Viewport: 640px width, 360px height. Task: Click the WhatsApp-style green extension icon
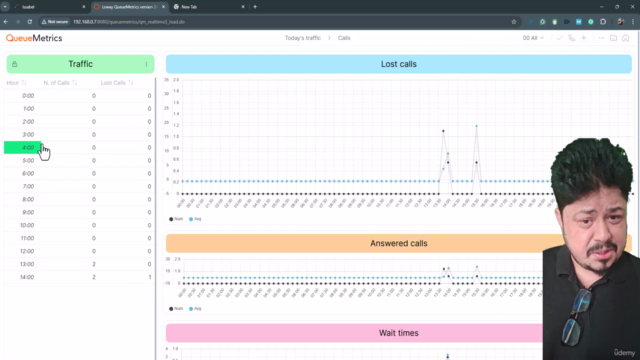pyautogui.click(x=542, y=22)
